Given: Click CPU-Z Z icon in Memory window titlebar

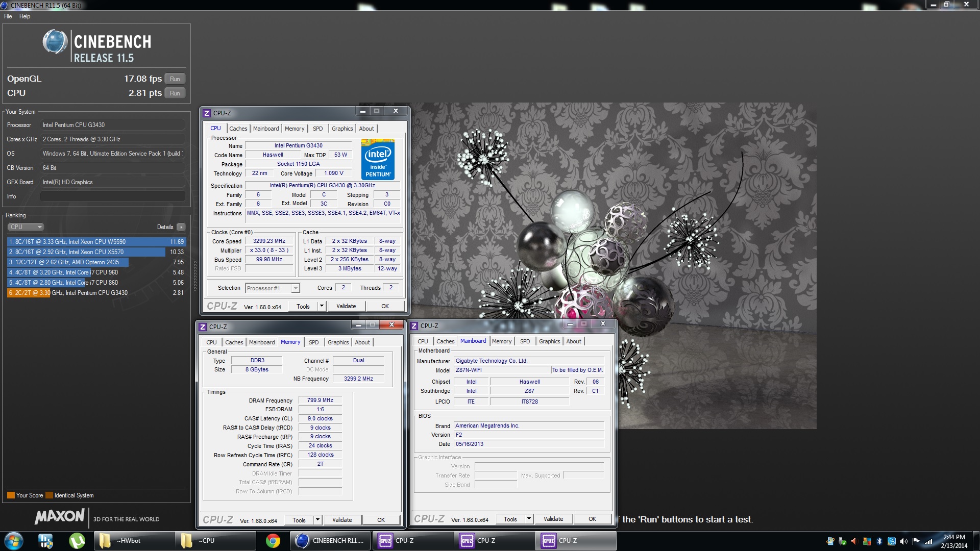Looking at the screenshot, I should tap(203, 327).
